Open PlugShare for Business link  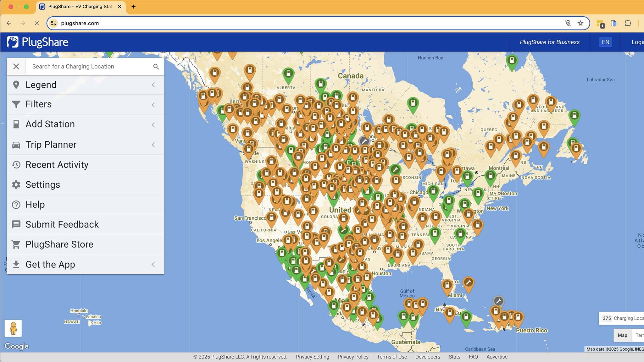click(549, 42)
